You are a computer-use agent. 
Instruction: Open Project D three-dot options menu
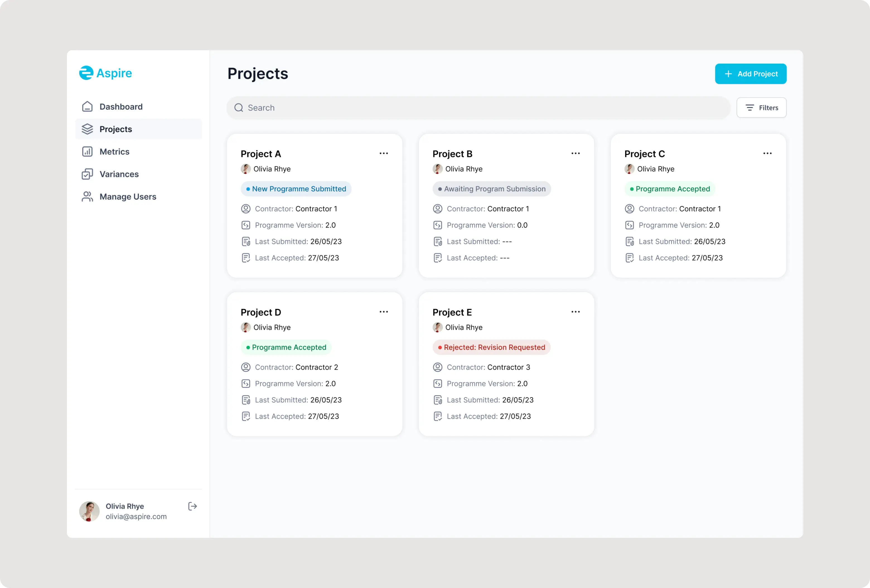point(384,312)
